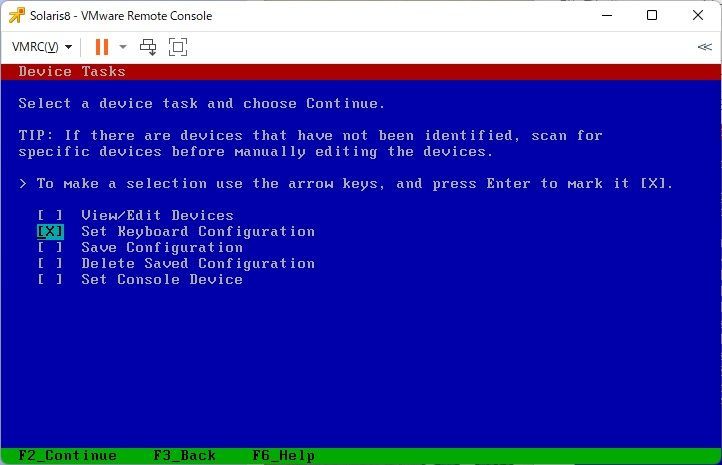Click F3_Back in the bottom bar

pos(184,455)
